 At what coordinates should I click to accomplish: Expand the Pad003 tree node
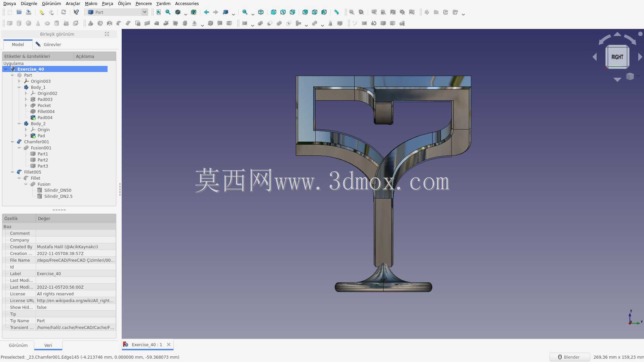coord(26,99)
